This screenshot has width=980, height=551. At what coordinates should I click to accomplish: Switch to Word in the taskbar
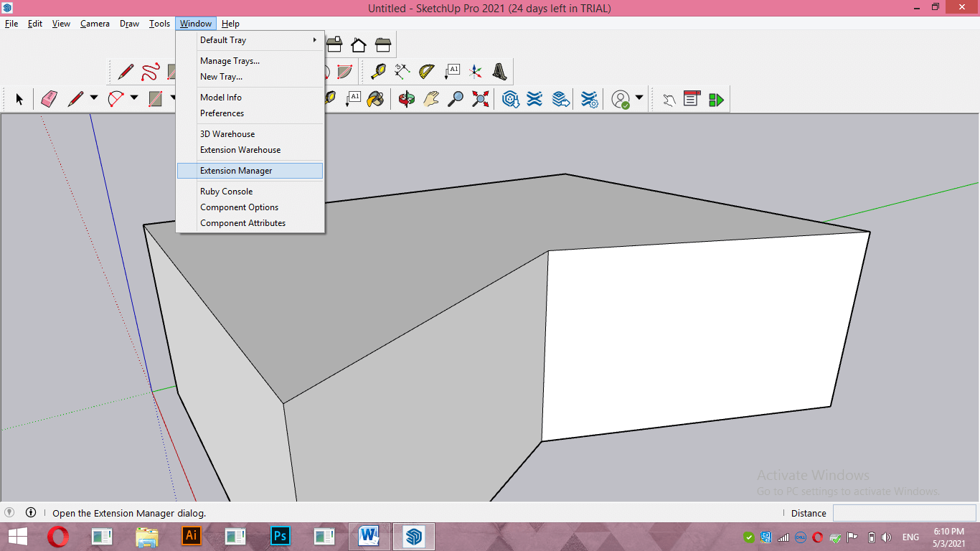(369, 535)
